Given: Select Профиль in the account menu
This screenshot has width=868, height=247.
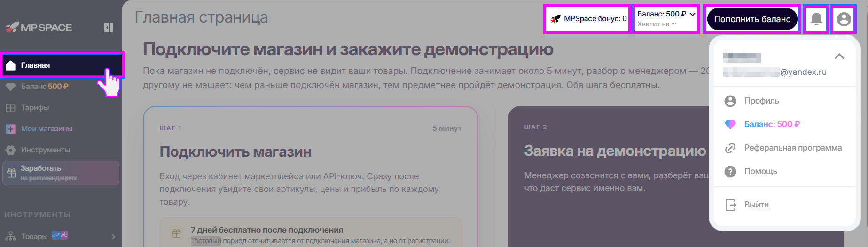Looking at the screenshot, I should pyautogui.click(x=761, y=101).
